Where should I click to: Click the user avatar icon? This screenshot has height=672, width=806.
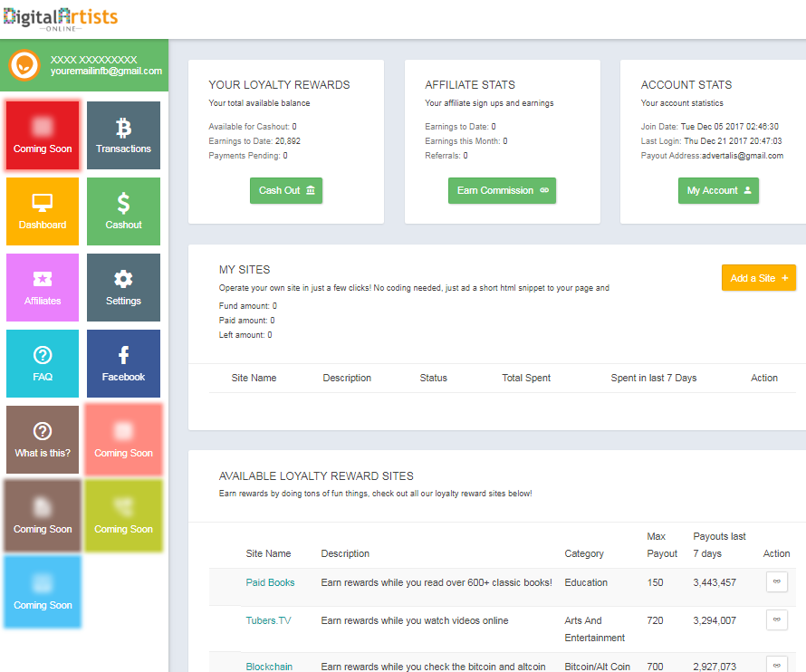click(24, 65)
